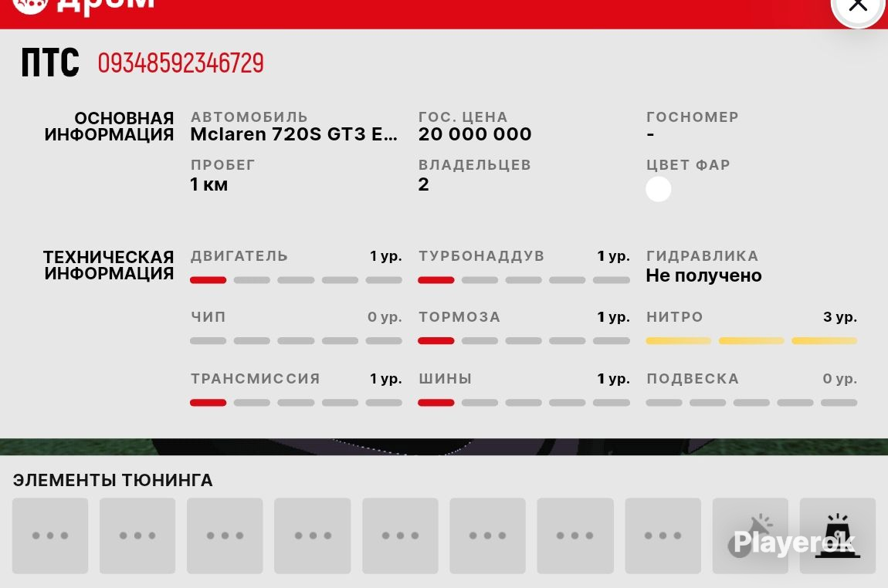Click the mileage value 1 км
Viewport: 888px width, 588px height.
(209, 184)
